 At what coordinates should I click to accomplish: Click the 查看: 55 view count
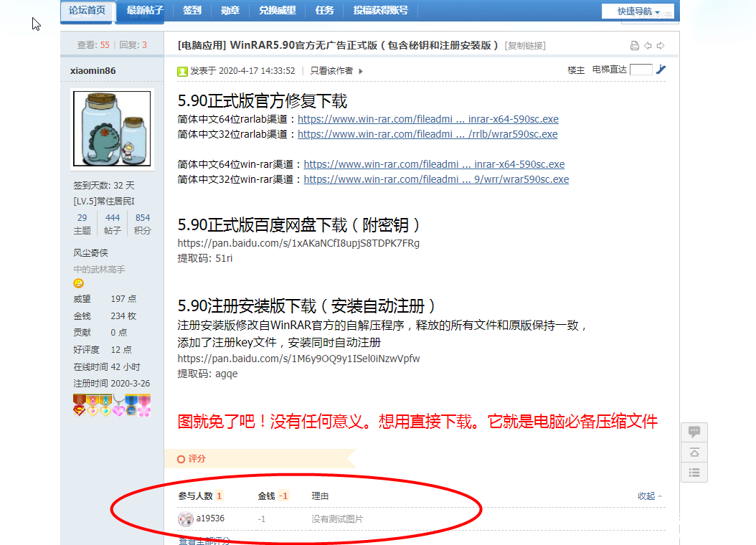click(x=93, y=45)
